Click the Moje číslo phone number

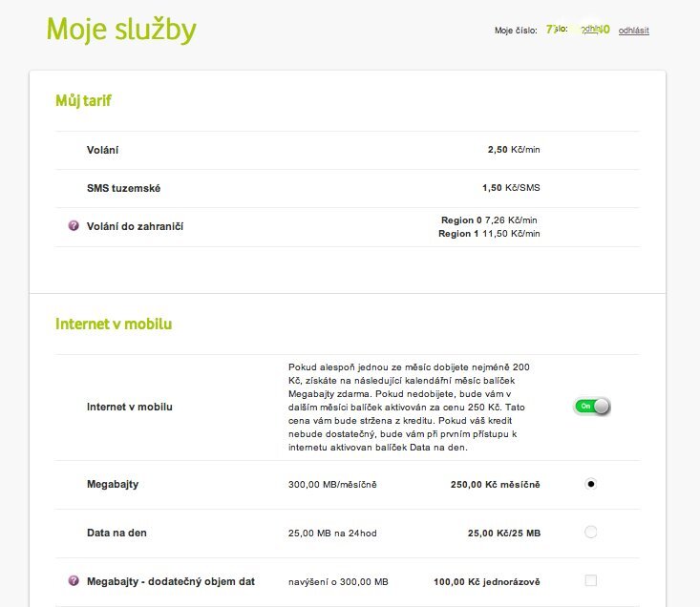pos(578,31)
